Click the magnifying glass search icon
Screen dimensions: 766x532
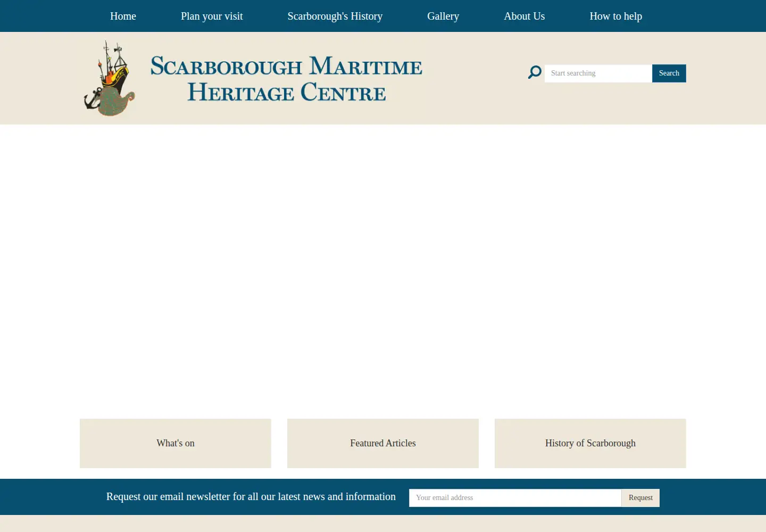coord(535,72)
